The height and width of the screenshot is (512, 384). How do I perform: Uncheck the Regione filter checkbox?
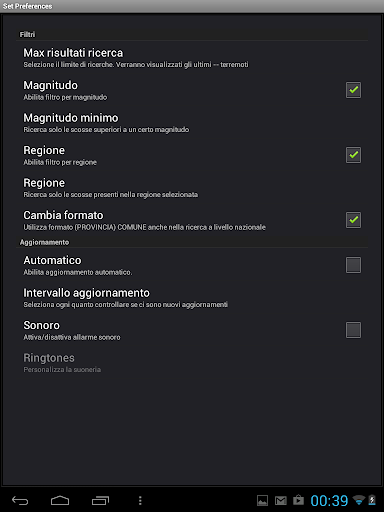coord(353,155)
